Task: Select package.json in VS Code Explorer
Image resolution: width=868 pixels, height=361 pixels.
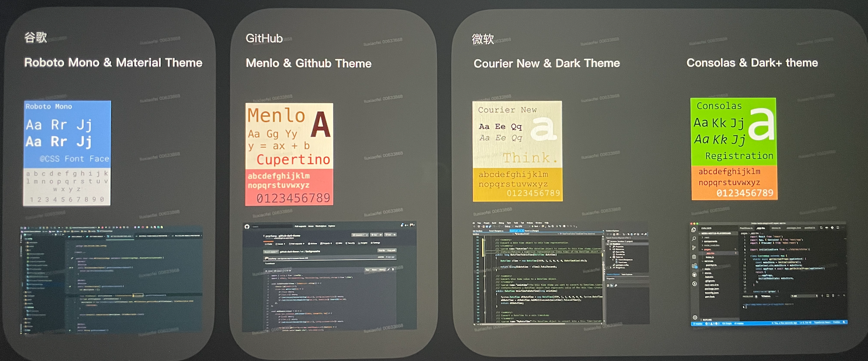Action: pyautogui.click(x=712, y=289)
